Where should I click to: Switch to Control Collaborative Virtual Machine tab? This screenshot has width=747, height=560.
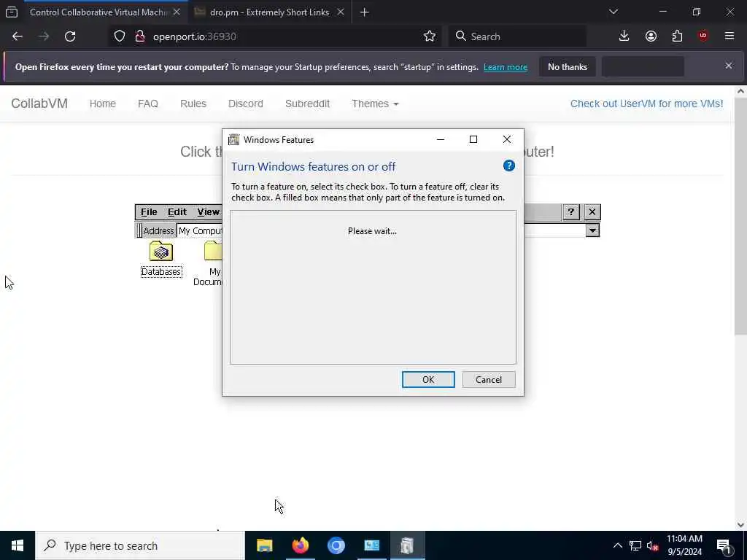98,12
